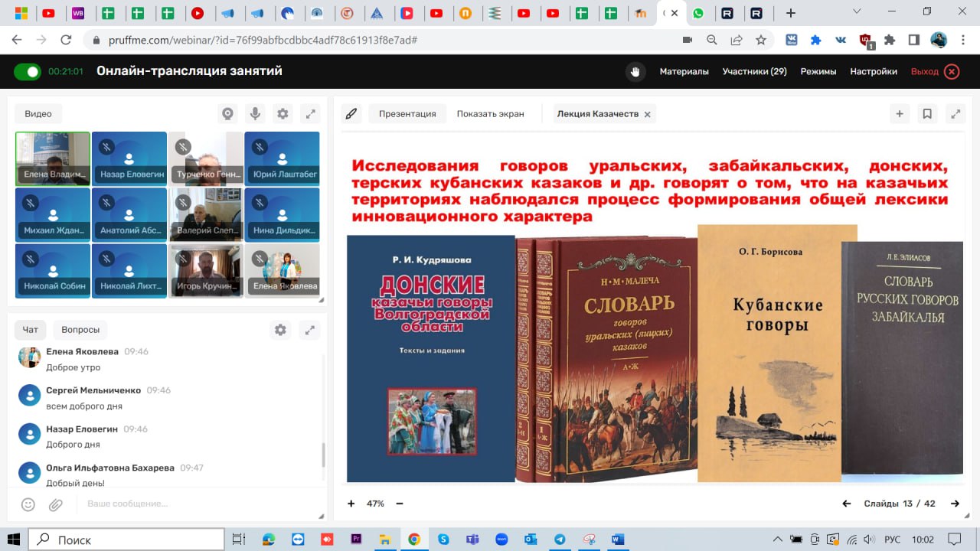This screenshot has width=980, height=551.
Task: Open the Материалы menu
Action: [x=684, y=72]
